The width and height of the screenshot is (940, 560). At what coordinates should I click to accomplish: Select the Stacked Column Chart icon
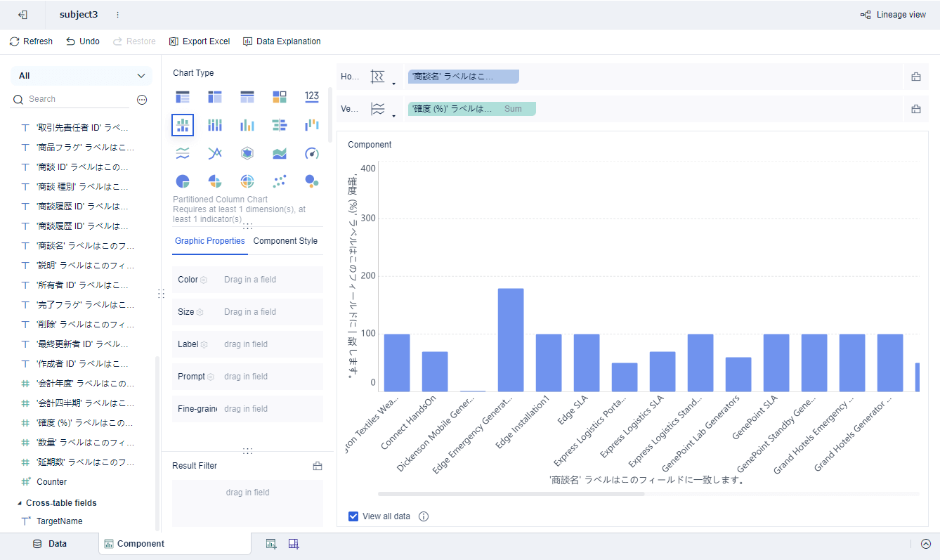[x=215, y=125]
